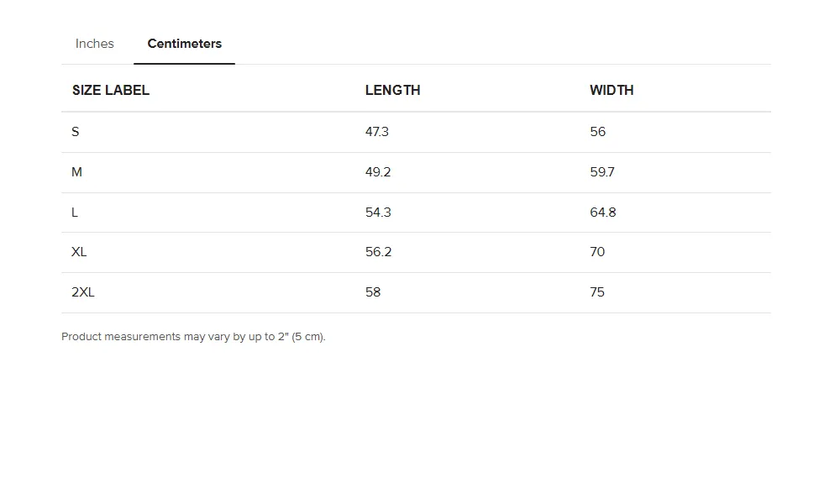Image resolution: width=840 pixels, height=504 pixels.
Task: Switch to the Inches tab
Action: pos(94,44)
